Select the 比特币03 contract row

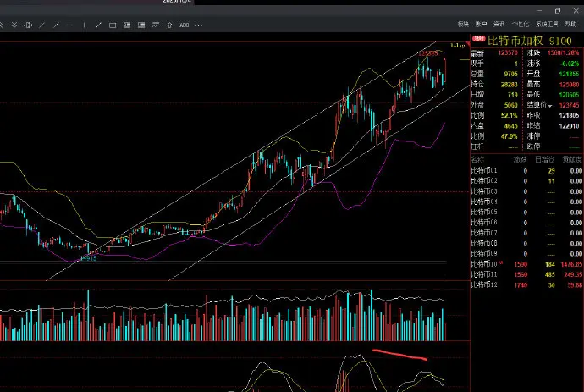(x=526, y=191)
